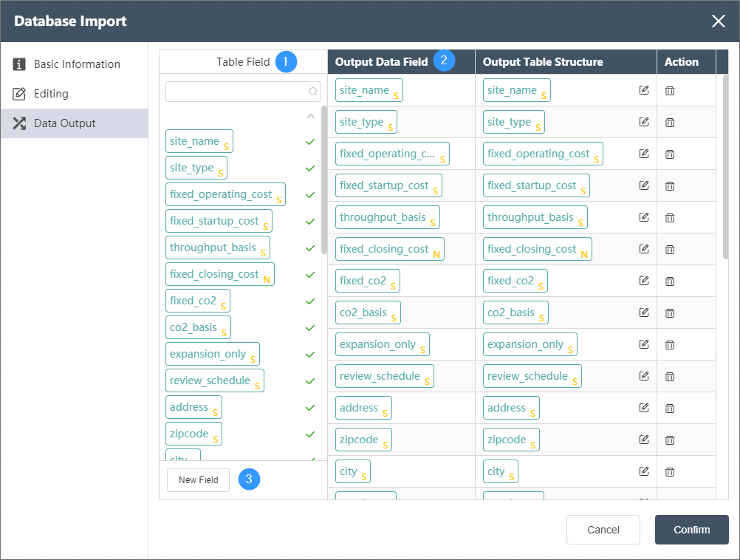This screenshot has height=560, width=740.
Task: Uncheck fixed_operating_cost table field checkmark
Action: [310, 194]
